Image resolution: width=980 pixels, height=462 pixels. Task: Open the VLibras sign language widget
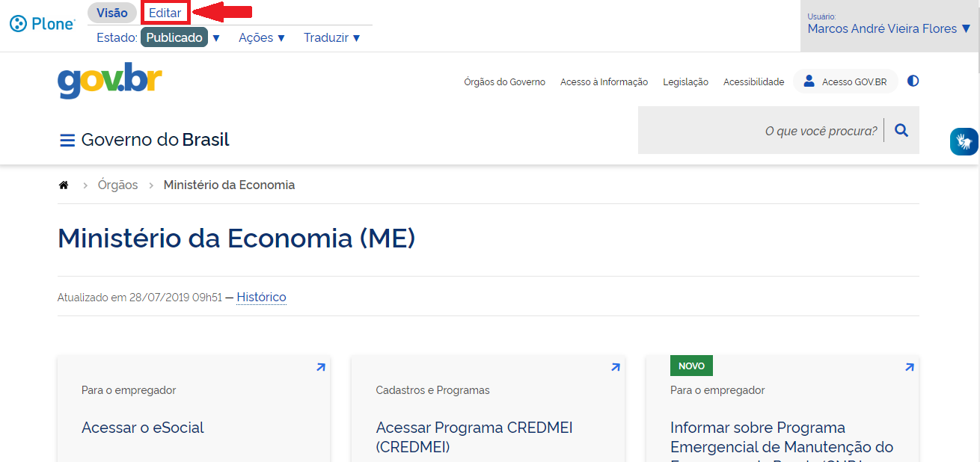pyautogui.click(x=964, y=141)
